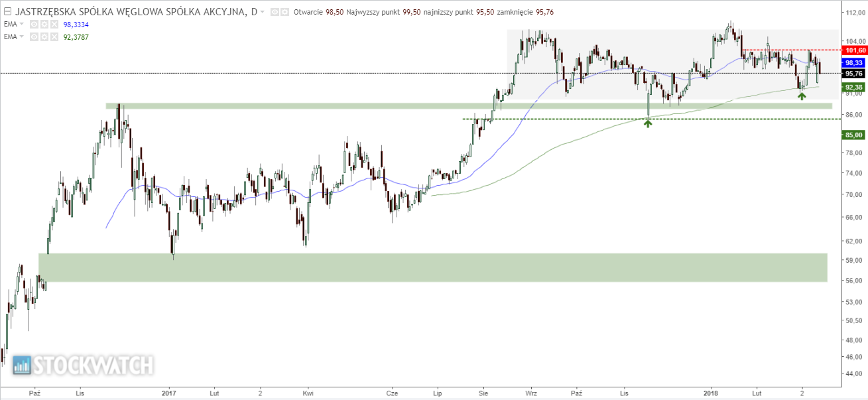Click the 112,00 price scale label
Image resolution: width=868 pixels, height=400 pixels.
[x=854, y=13]
